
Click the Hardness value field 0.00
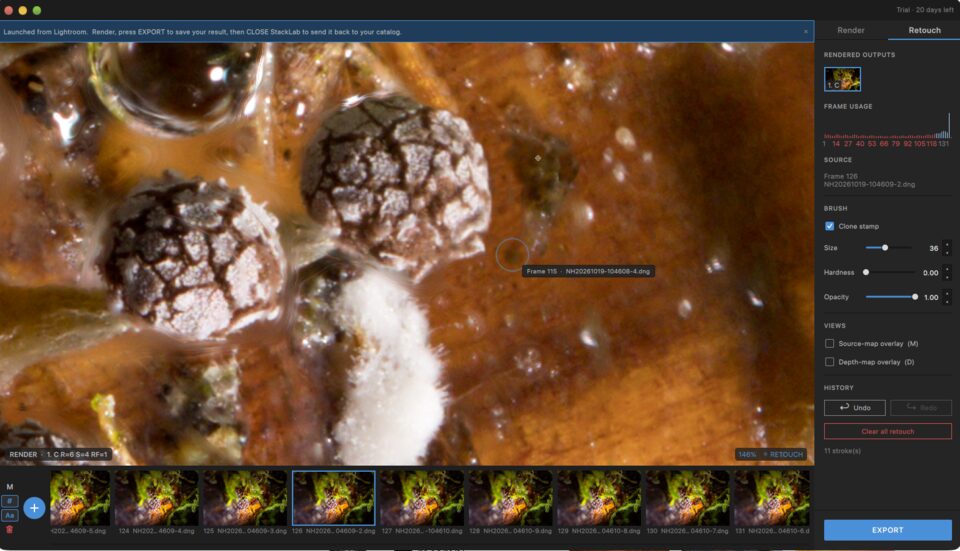tap(931, 272)
